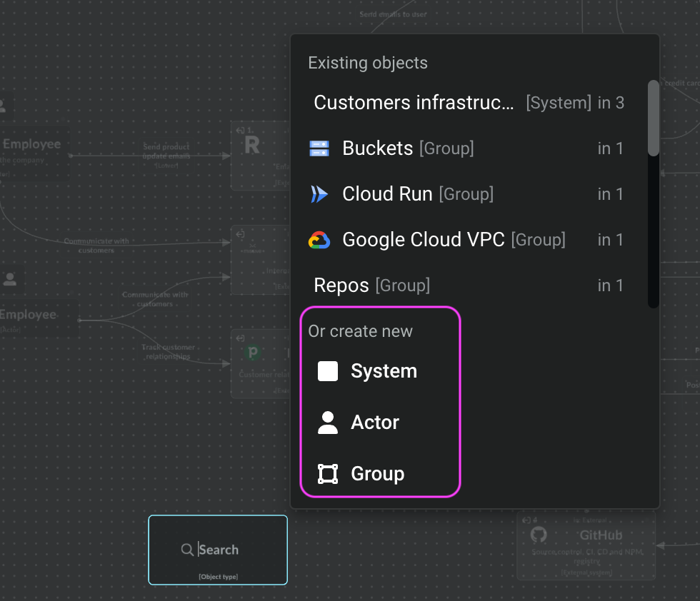Click the existing objects list scrollbar
The image size is (700, 601).
coord(653,118)
